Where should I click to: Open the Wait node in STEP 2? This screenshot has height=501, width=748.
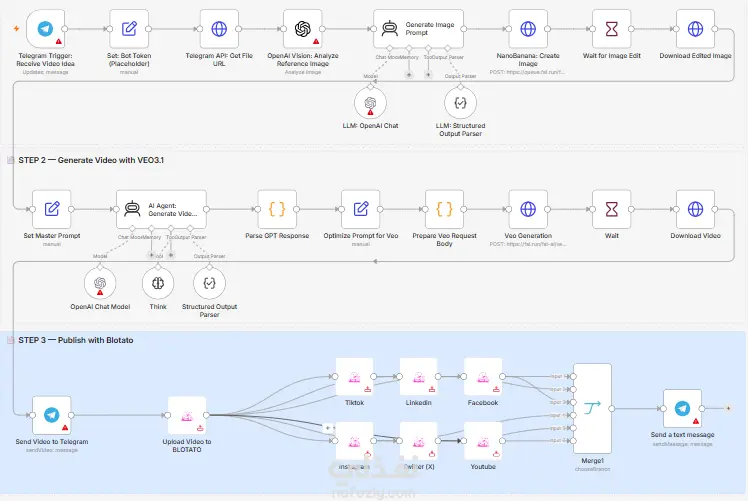[612, 209]
